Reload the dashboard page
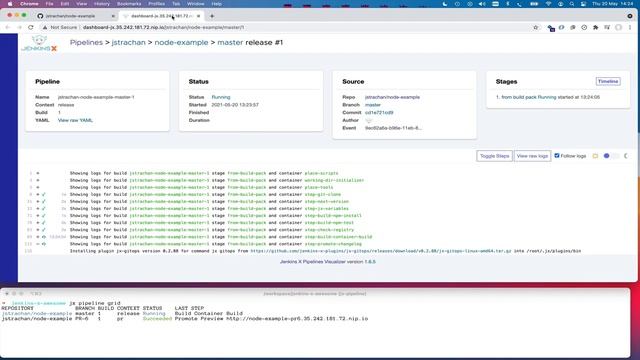This screenshot has width=640, height=360. [x=31, y=27]
